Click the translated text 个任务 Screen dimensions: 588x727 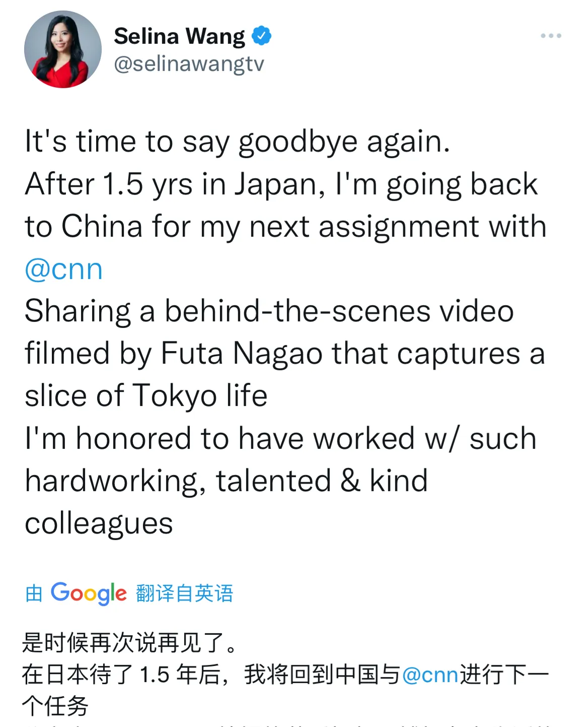coord(55,705)
